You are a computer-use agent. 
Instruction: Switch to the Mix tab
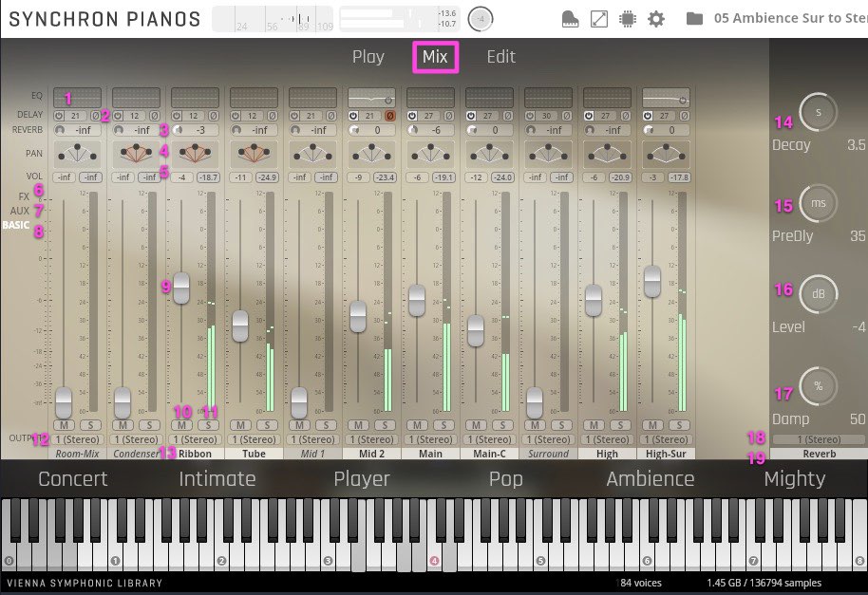435,56
